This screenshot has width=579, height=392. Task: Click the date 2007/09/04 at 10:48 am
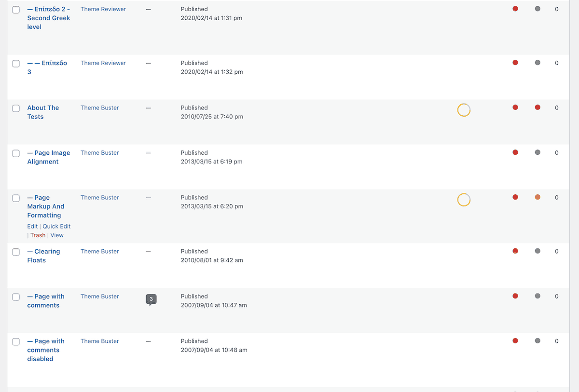(x=214, y=350)
